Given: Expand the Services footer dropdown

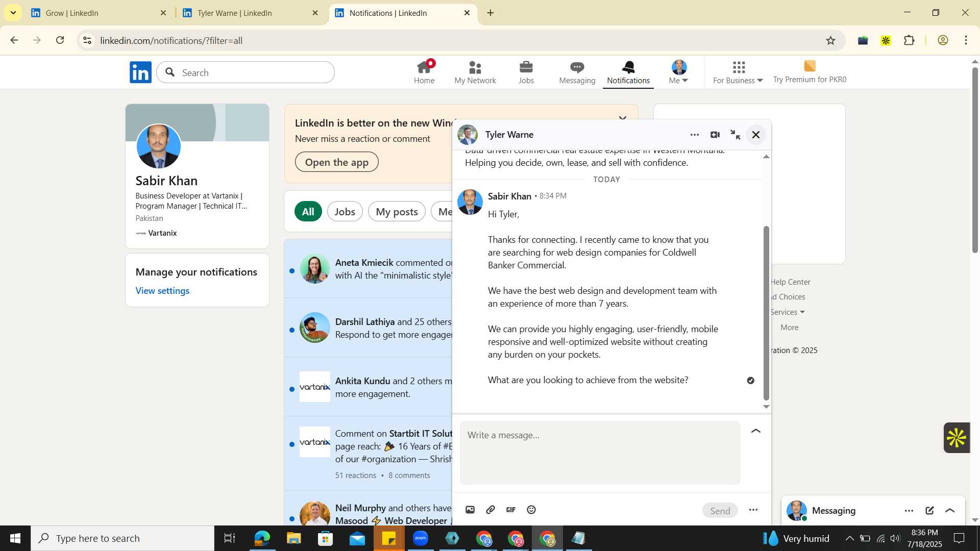Looking at the screenshot, I should coord(788,312).
